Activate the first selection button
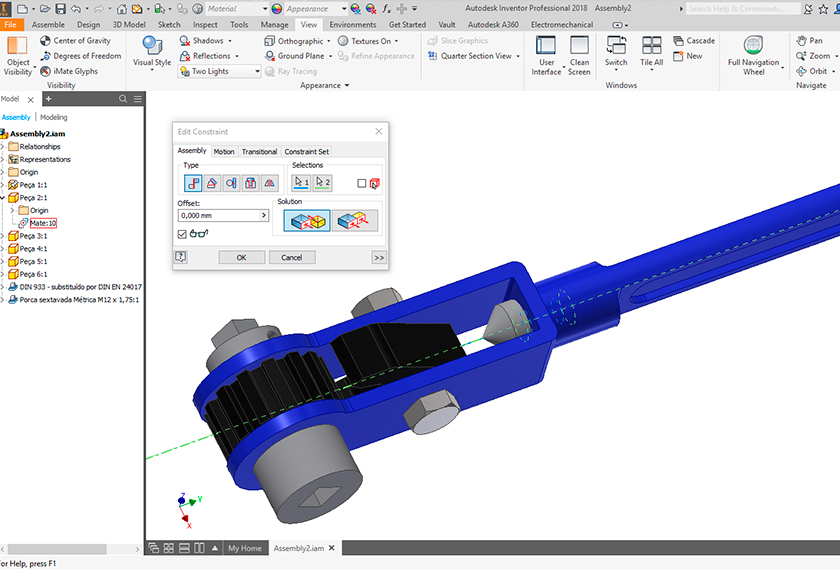The width and height of the screenshot is (840, 570). pos(301,183)
